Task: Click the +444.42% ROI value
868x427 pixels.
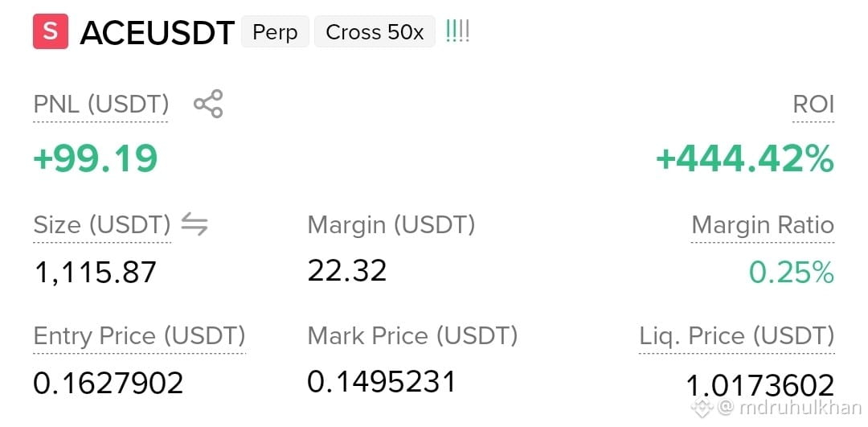Action: click(745, 158)
